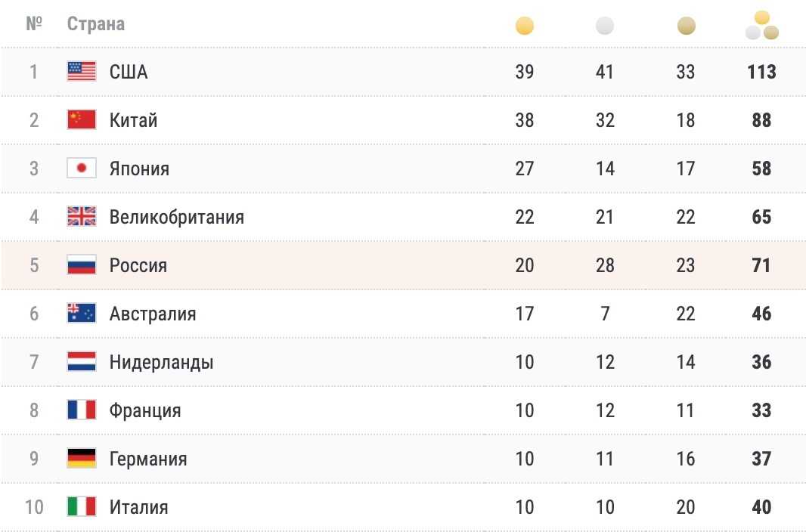Click the China flag icon
This screenshot has height=532, width=806.
[82, 120]
